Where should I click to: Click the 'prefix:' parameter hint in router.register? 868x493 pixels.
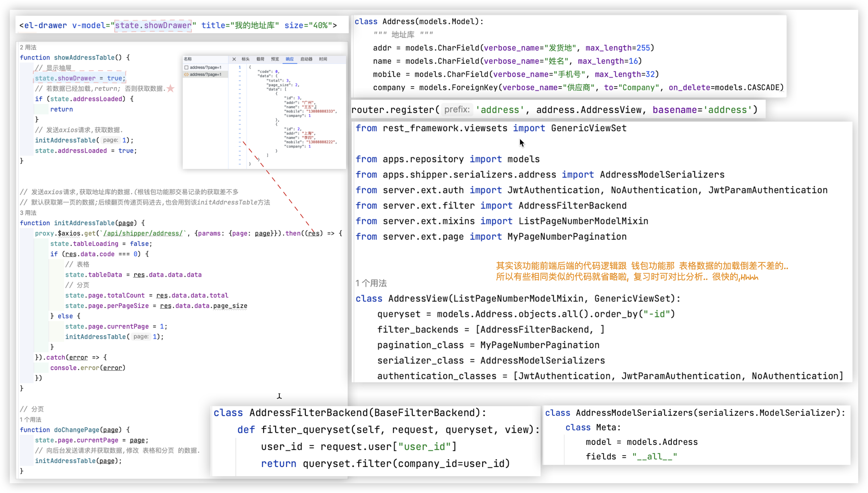(x=457, y=110)
